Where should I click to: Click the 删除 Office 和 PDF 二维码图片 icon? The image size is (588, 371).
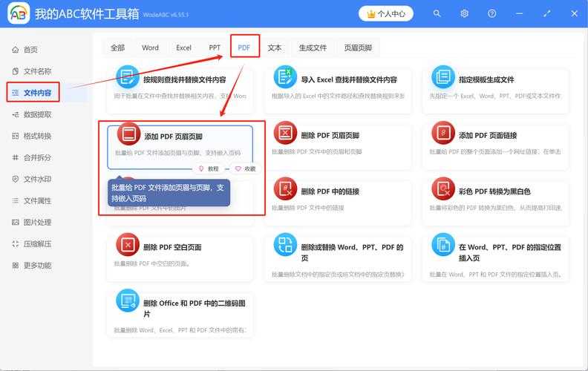[128, 301]
